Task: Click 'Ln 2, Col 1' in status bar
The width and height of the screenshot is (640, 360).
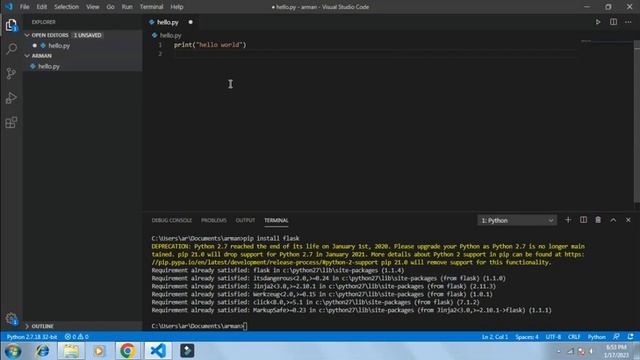Action: pyautogui.click(x=495, y=337)
